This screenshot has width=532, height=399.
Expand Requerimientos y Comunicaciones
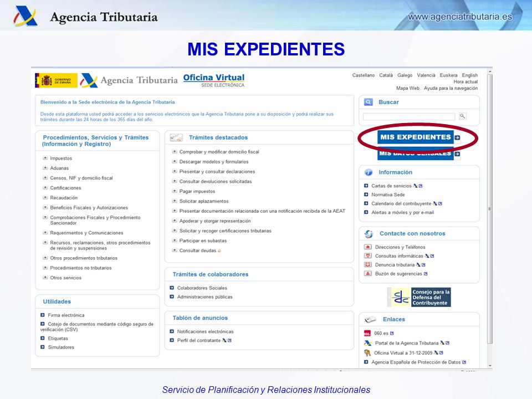(x=45, y=232)
